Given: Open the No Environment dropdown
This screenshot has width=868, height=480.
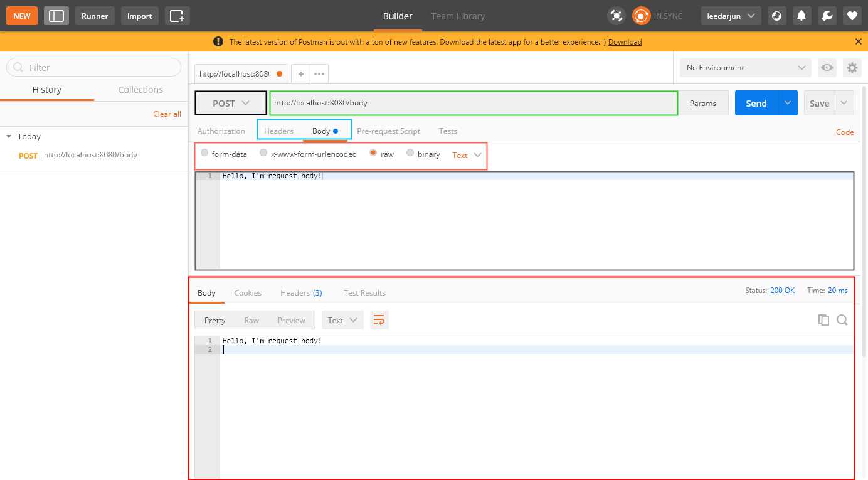Looking at the screenshot, I should pyautogui.click(x=746, y=68).
